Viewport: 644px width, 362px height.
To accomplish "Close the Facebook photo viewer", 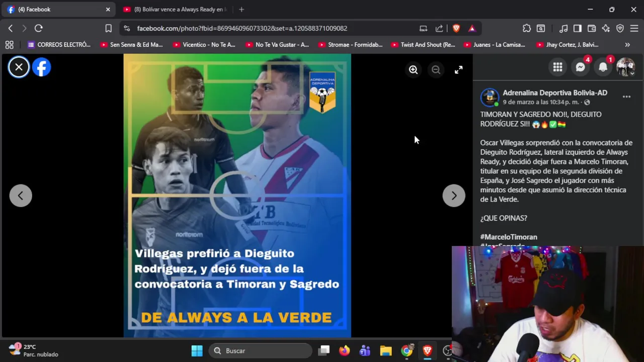I will point(19,67).
